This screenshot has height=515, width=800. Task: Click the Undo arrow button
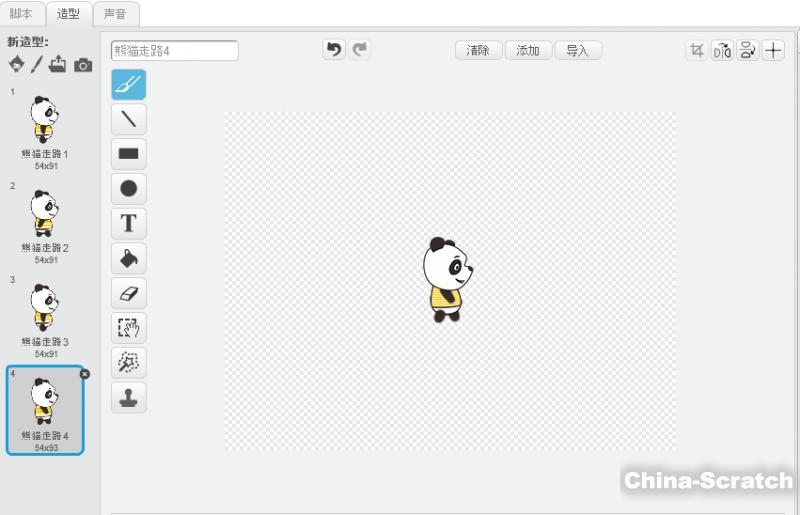coord(334,50)
